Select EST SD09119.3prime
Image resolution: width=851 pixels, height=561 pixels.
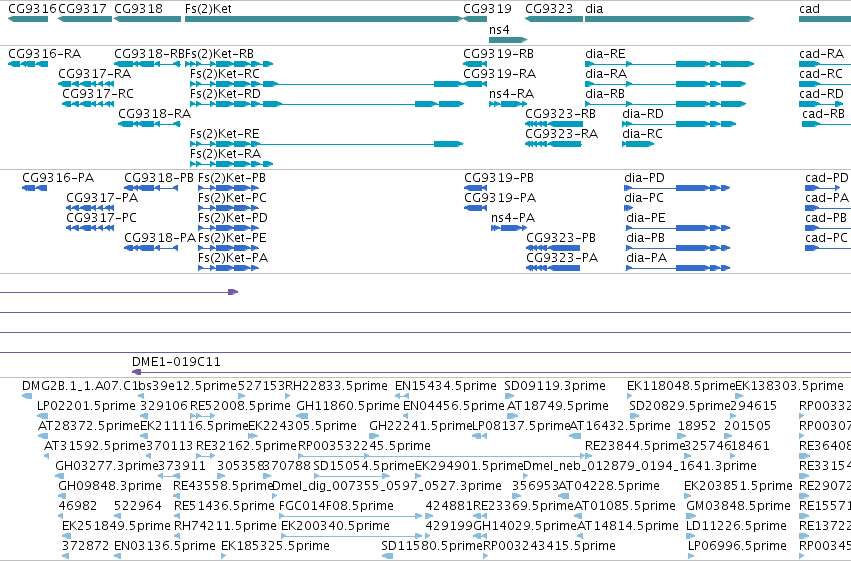pos(555,386)
